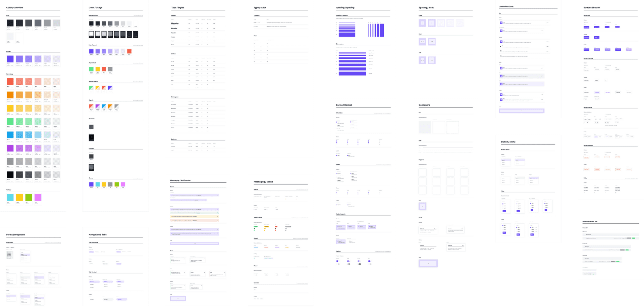The height and width of the screenshot is (307, 644).
Task: Choose the lime swatch under Charts
Action: (117, 184)
